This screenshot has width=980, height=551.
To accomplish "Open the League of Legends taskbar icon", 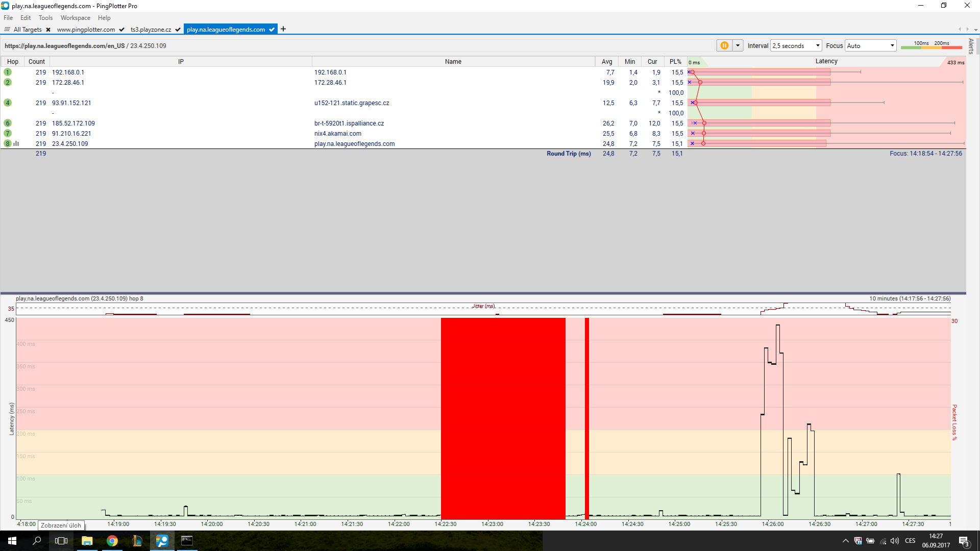I will (137, 541).
